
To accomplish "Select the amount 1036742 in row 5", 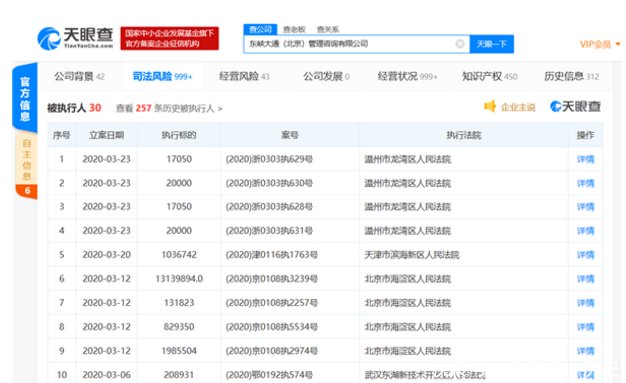I will [x=179, y=255].
